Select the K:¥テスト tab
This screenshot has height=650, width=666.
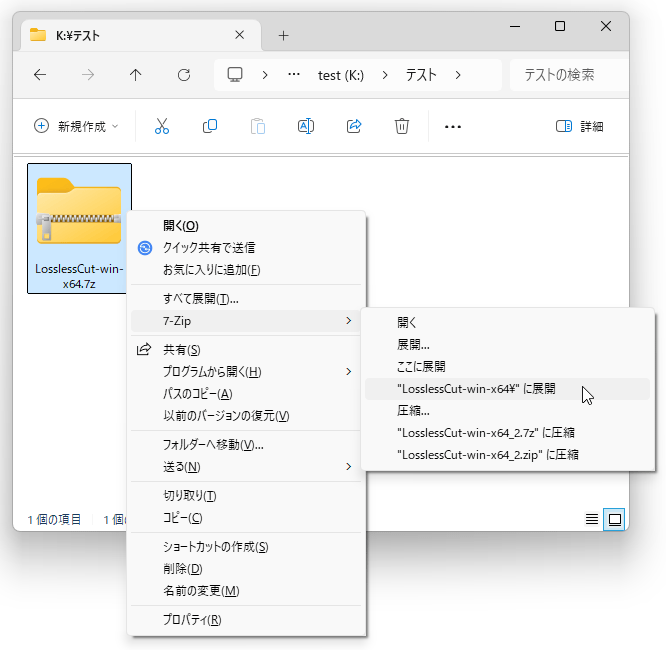point(140,35)
